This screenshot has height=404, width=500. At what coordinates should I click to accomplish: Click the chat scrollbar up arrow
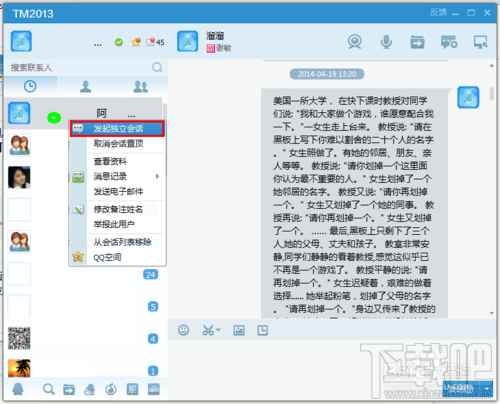pos(492,66)
